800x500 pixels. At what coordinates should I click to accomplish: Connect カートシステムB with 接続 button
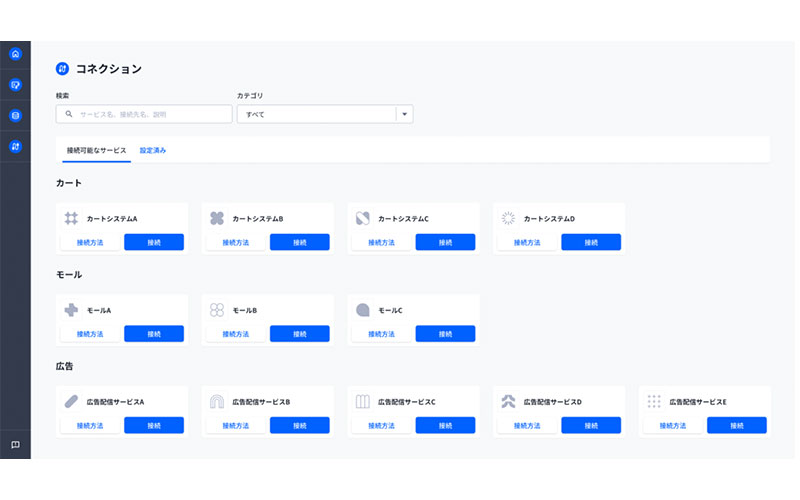pos(299,242)
